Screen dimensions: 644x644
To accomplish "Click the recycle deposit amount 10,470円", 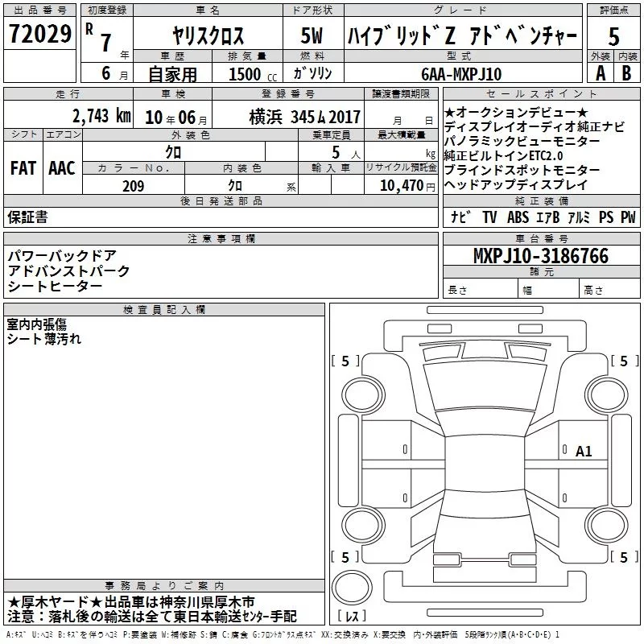I will [x=400, y=185].
